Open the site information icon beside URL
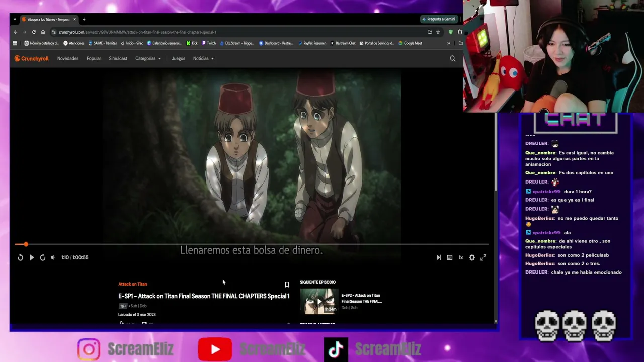 click(53, 32)
